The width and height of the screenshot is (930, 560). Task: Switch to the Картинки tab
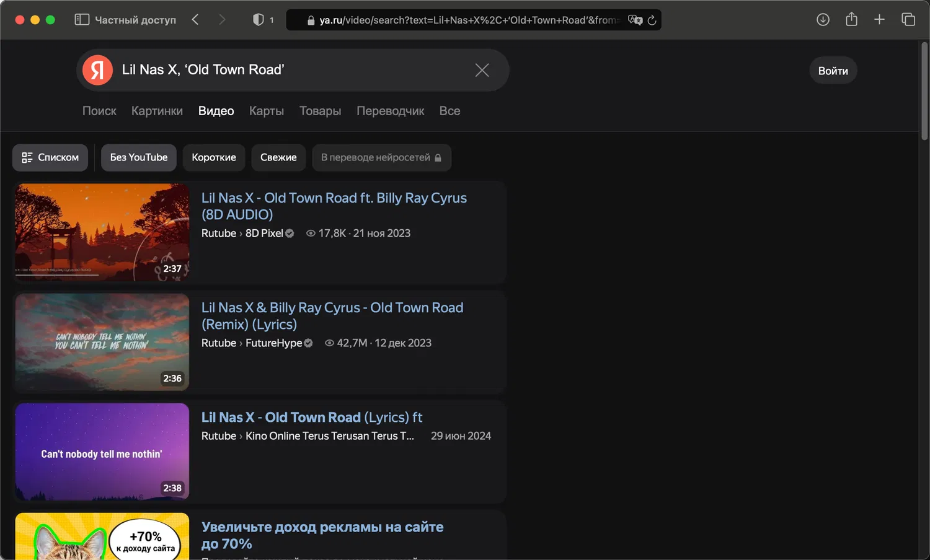coord(157,111)
